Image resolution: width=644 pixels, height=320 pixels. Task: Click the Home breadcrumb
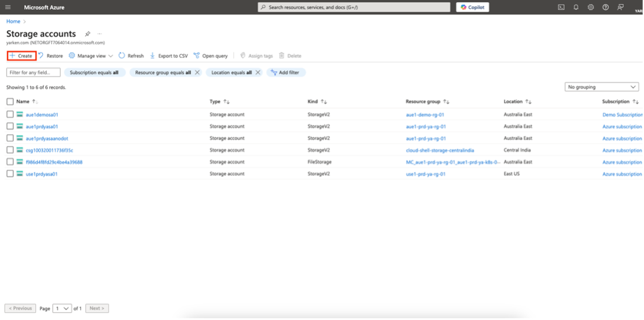click(x=13, y=21)
